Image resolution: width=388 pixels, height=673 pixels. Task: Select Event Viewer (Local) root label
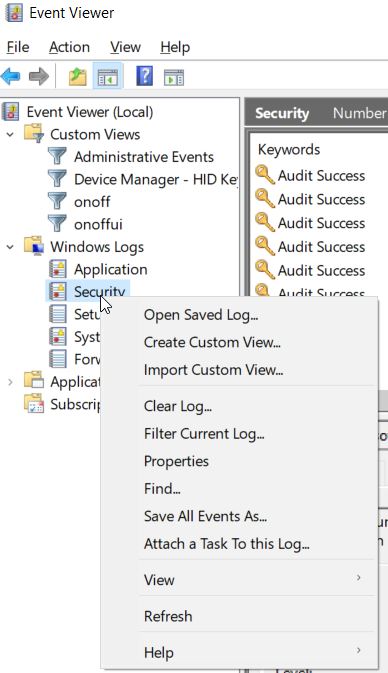[x=90, y=112]
